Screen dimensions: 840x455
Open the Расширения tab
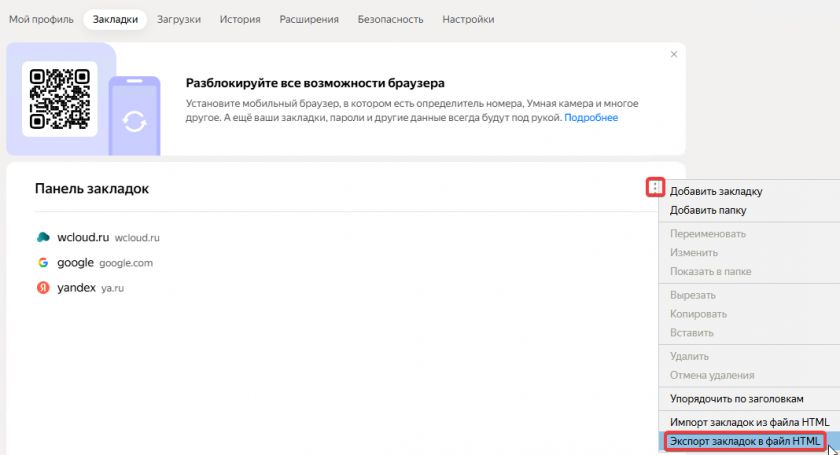(309, 19)
